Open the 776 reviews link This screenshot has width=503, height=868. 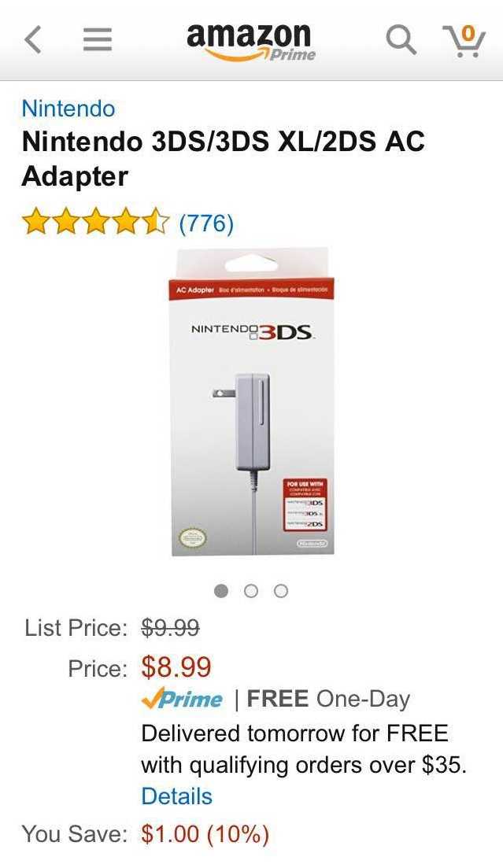pos(206,223)
